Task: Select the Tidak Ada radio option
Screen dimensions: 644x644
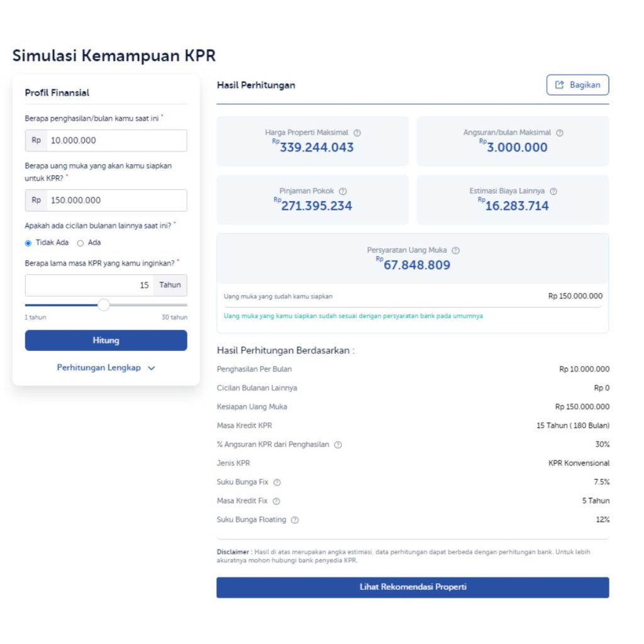Action: [28, 243]
